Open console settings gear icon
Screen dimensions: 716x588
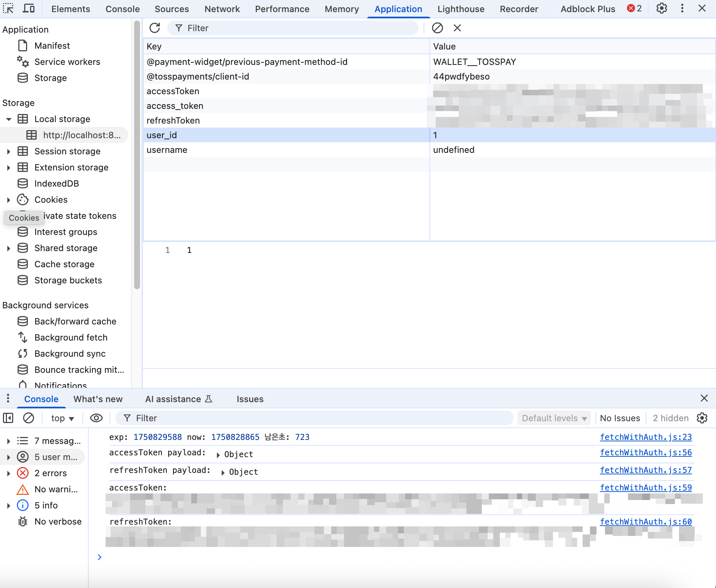coord(702,418)
